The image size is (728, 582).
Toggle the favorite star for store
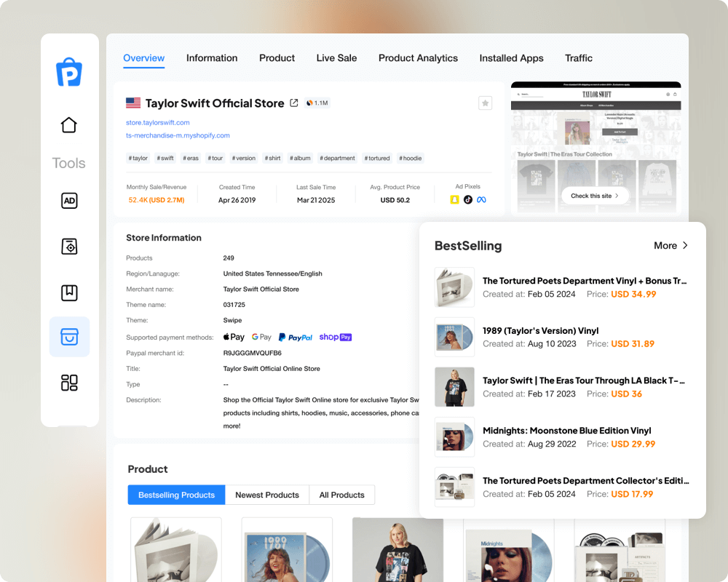[485, 103]
